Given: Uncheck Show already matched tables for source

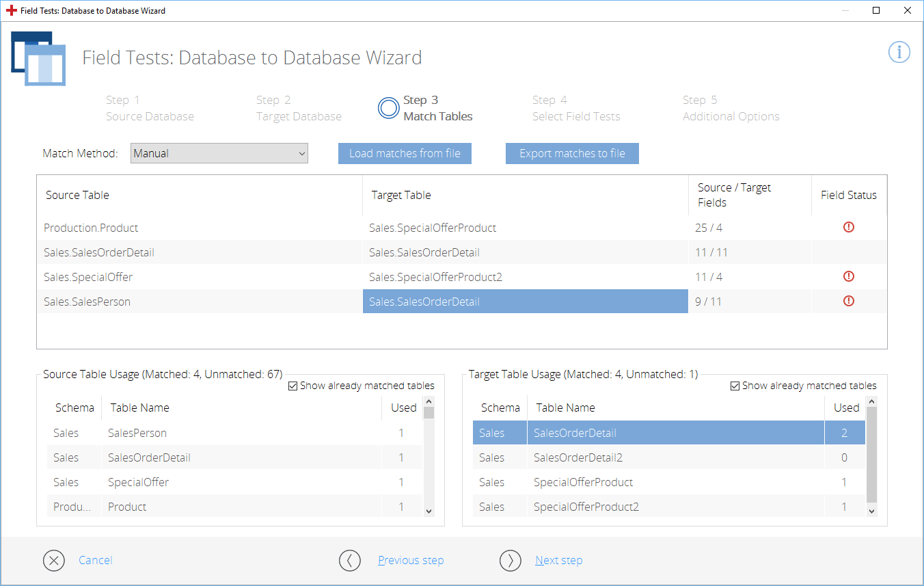Looking at the screenshot, I should click(293, 386).
